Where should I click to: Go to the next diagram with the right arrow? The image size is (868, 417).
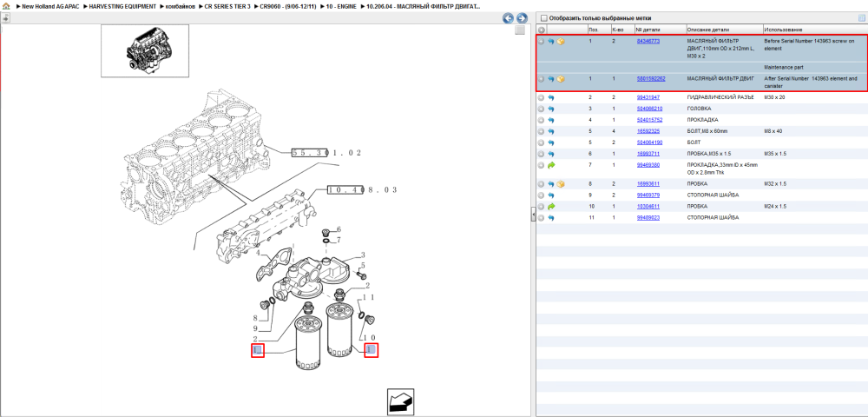pos(521,18)
